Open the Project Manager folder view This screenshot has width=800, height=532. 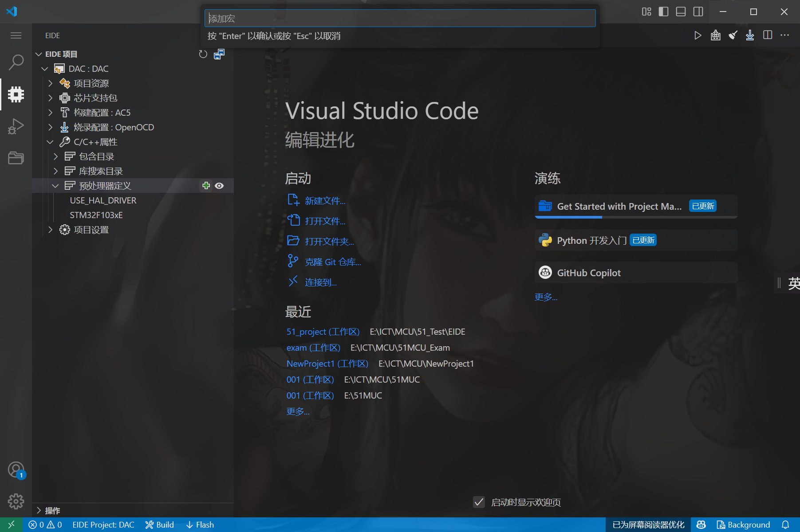point(16,158)
